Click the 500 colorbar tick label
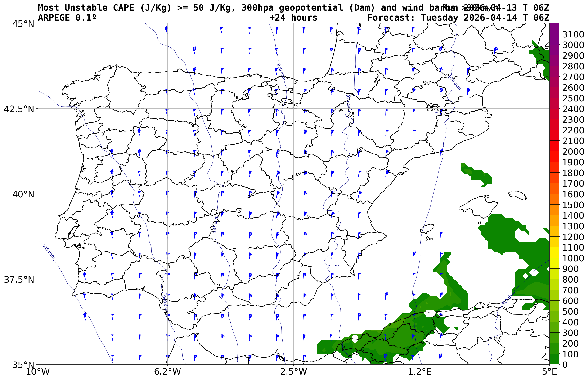 (570, 311)
